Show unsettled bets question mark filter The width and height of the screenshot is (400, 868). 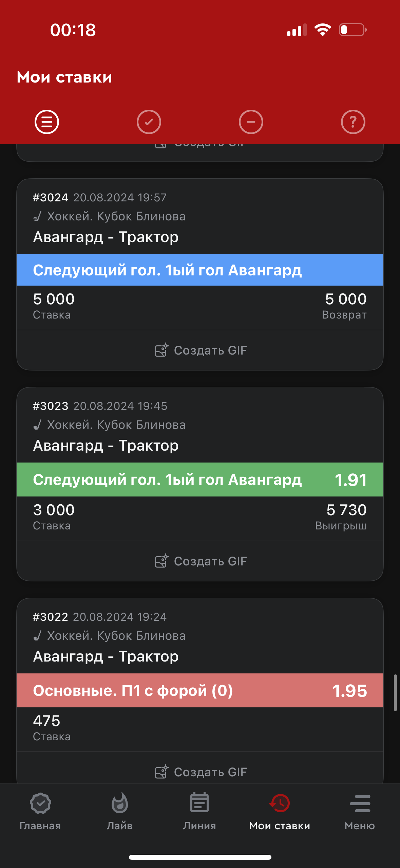point(353,122)
